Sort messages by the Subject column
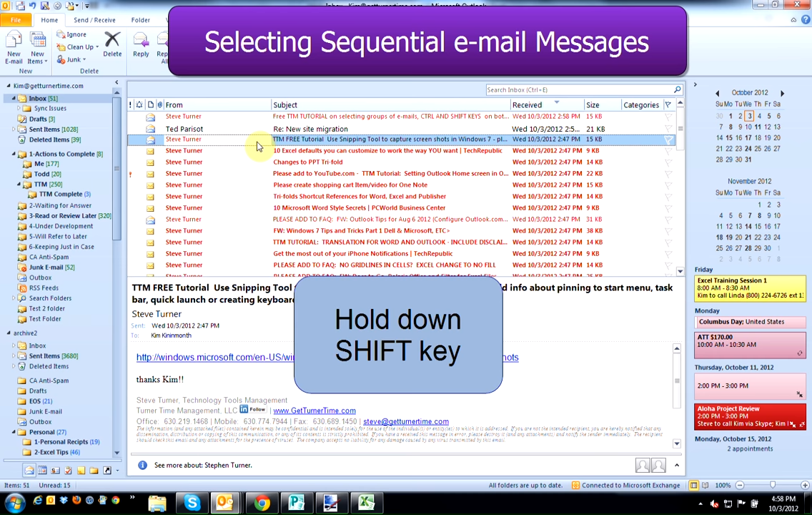This screenshot has height=515, width=812. tap(390, 104)
